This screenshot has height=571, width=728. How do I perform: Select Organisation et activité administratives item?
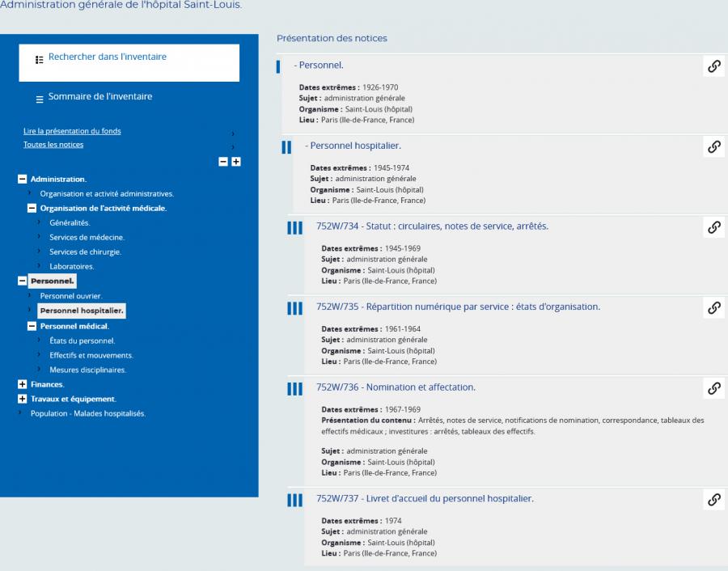(107, 193)
